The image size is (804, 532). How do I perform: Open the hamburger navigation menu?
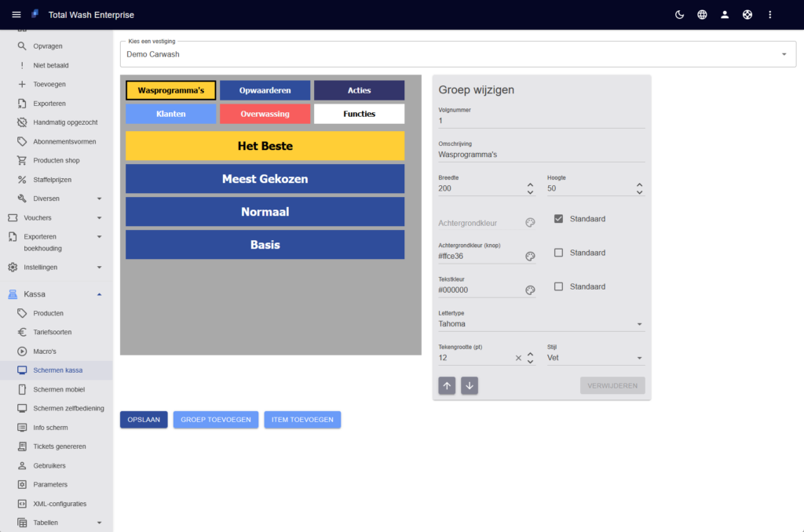click(16, 15)
